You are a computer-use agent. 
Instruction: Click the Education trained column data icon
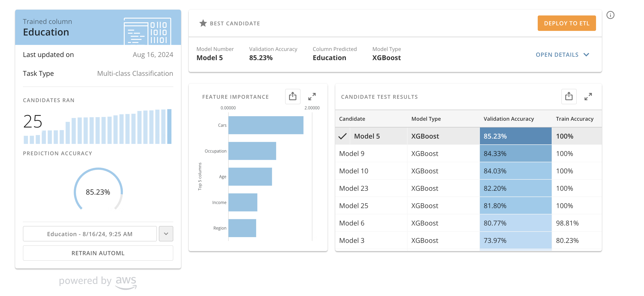[148, 31]
